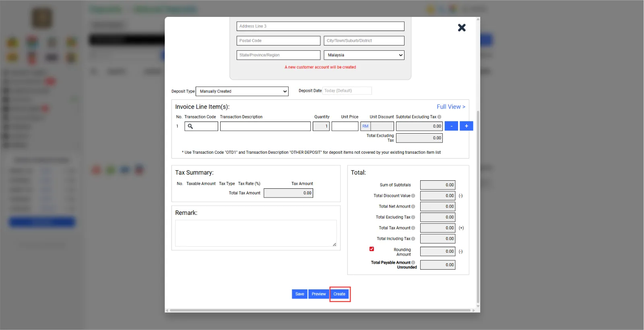Close the deposit dialog with X icon
The height and width of the screenshot is (330, 644).
tap(462, 28)
